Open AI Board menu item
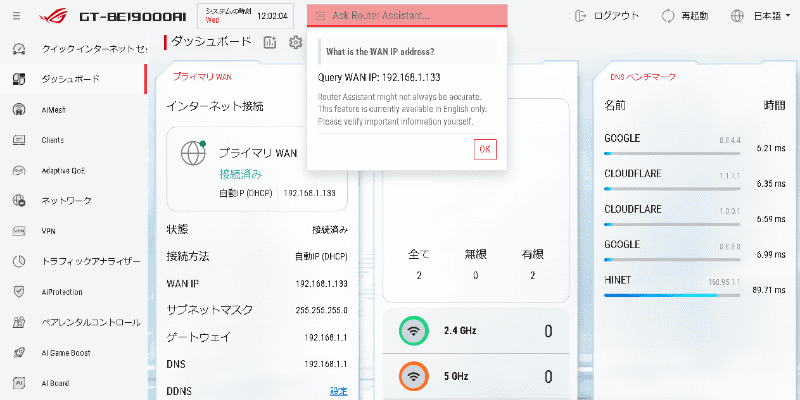Image resolution: width=800 pixels, height=400 pixels. pyautogui.click(x=55, y=383)
